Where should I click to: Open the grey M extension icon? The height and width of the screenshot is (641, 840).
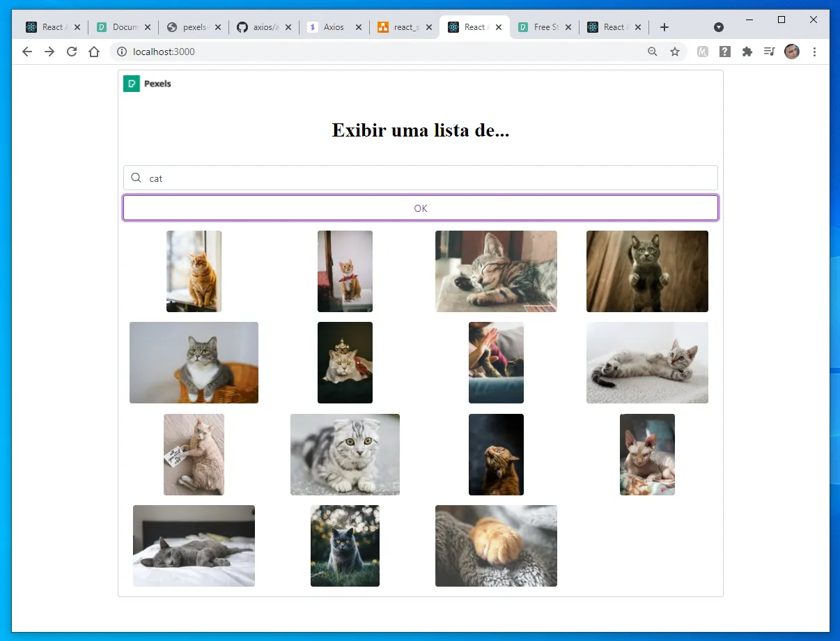point(703,52)
